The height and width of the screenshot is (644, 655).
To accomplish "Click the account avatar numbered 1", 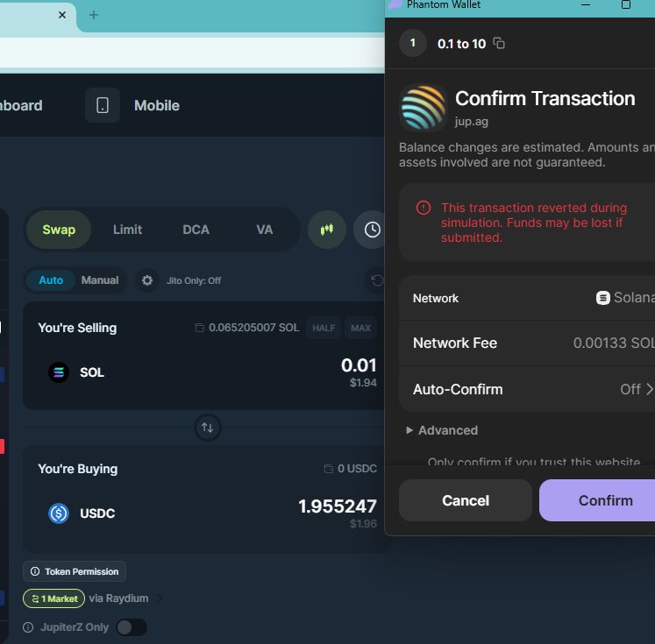I will point(413,43).
